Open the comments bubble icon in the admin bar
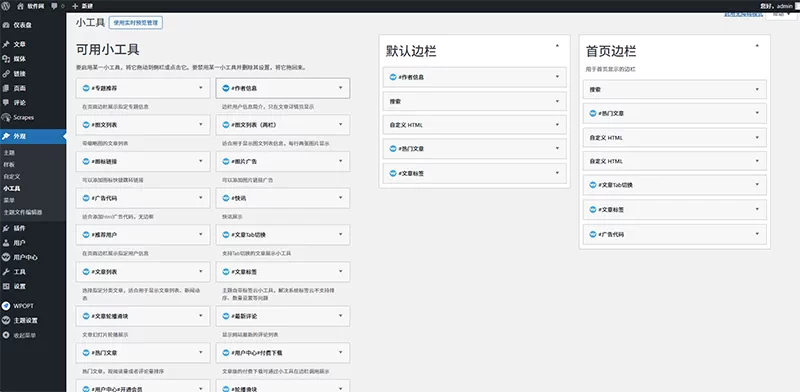The height and width of the screenshot is (392, 800). 55,6
